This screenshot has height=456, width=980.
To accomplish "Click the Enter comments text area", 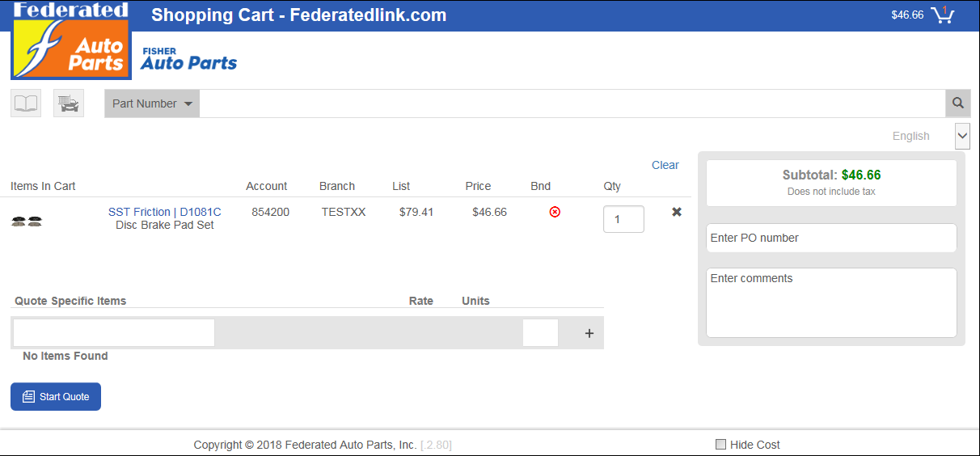I will (x=831, y=302).
